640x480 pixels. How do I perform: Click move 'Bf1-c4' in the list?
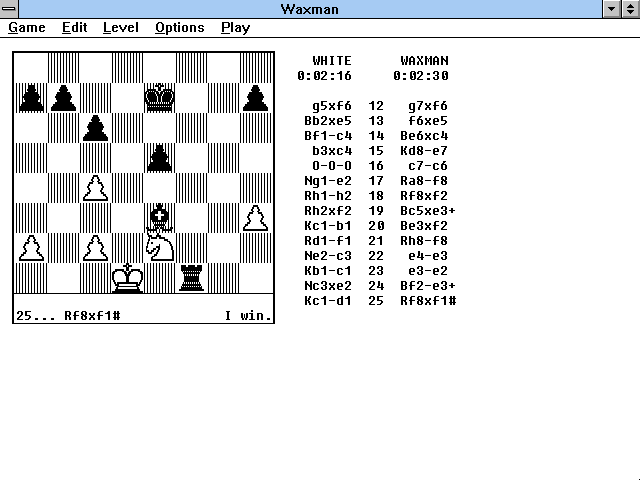pos(328,136)
